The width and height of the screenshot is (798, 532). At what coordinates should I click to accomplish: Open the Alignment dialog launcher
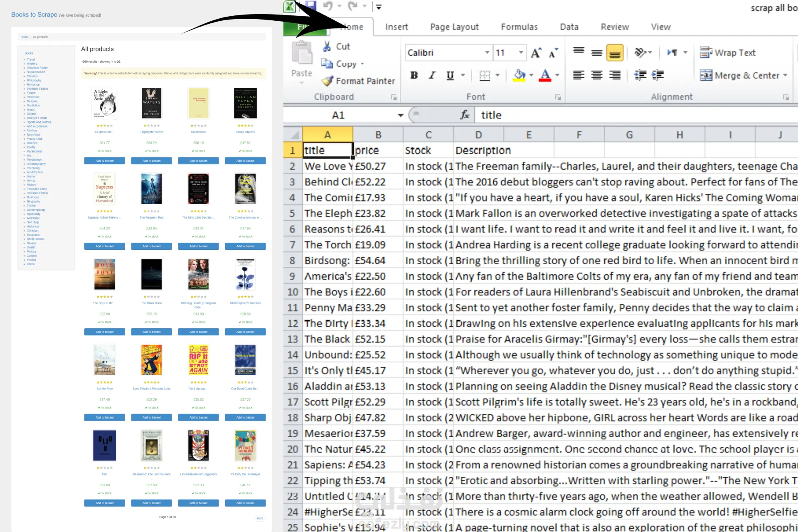[786, 97]
